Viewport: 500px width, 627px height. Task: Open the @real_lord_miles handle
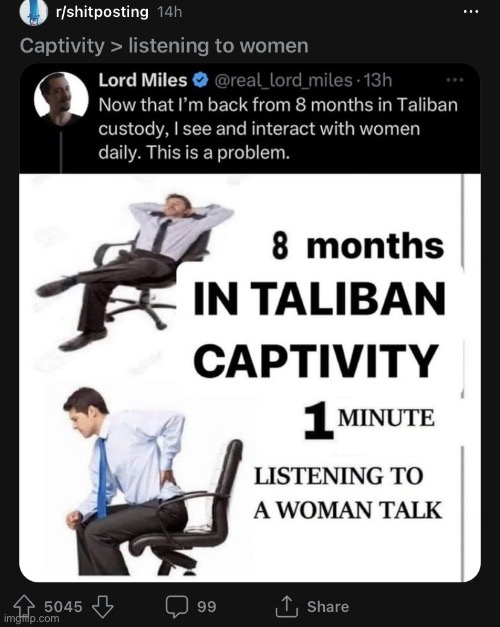[284, 80]
